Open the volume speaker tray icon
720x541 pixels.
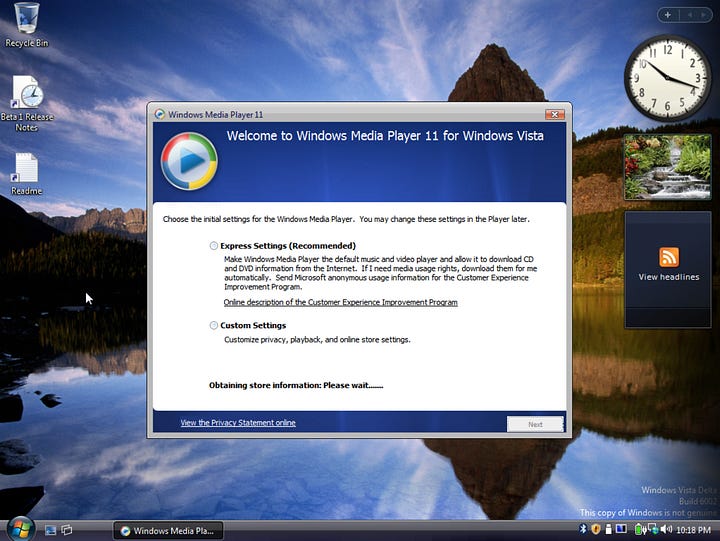[x=666, y=530]
